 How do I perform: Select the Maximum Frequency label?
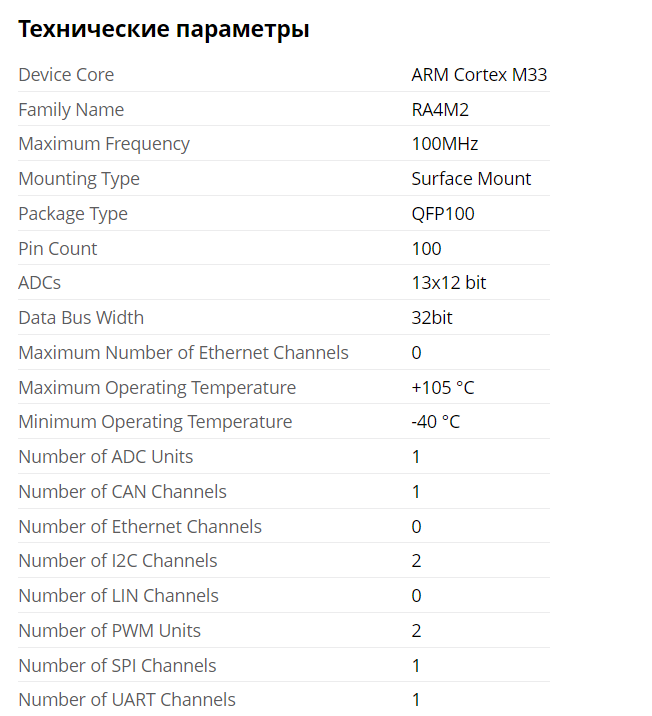(x=104, y=144)
